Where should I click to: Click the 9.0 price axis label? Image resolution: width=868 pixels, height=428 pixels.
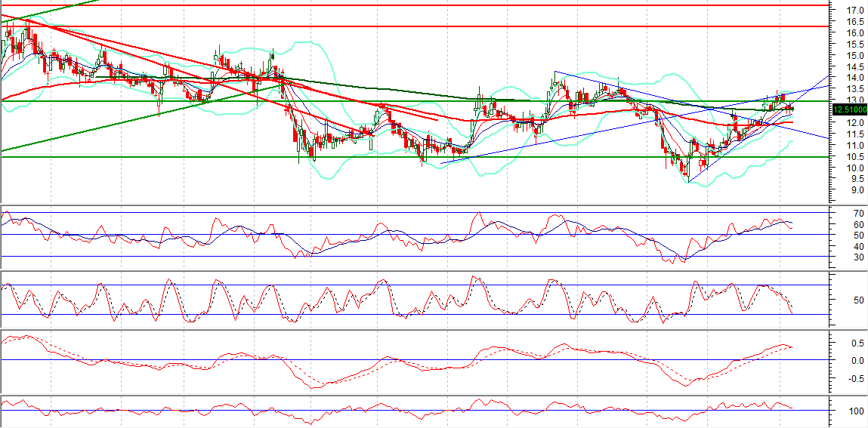click(x=856, y=190)
